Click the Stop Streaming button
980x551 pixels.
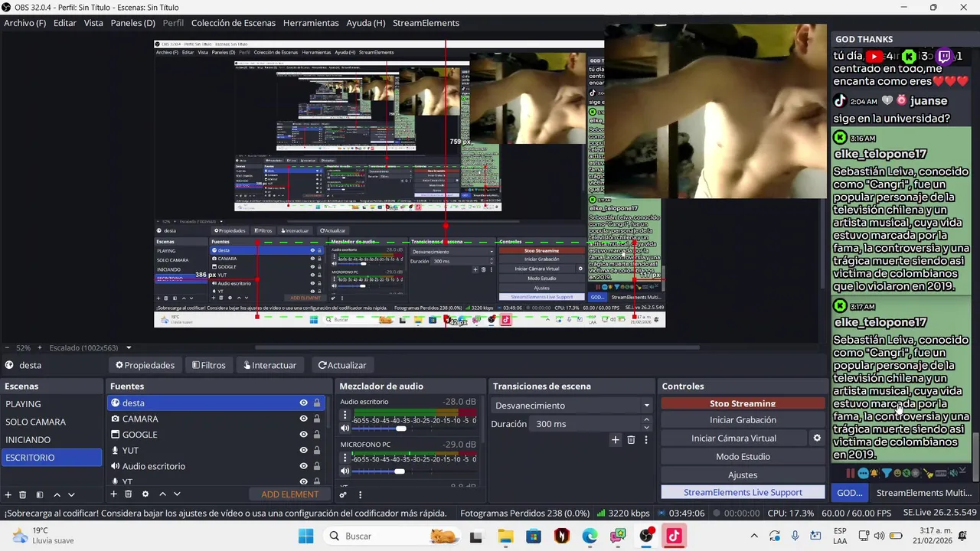tap(743, 403)
